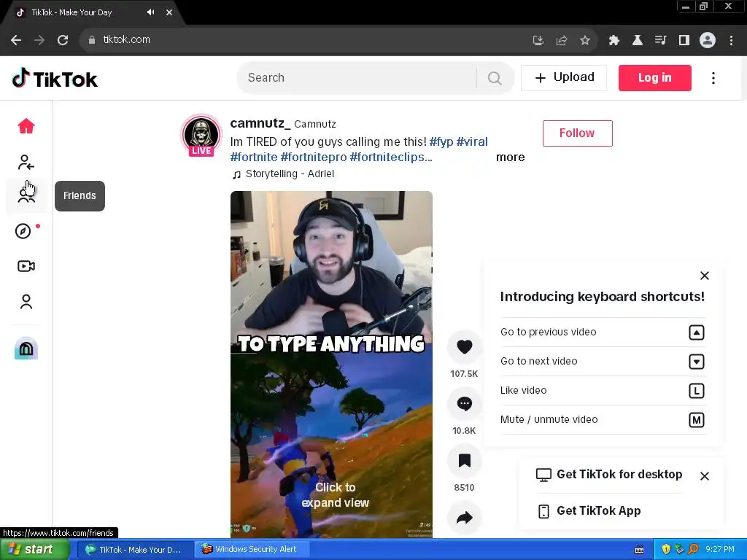747x560 pixels.
Task: Expand caption with more
Action: pos(510,157)
